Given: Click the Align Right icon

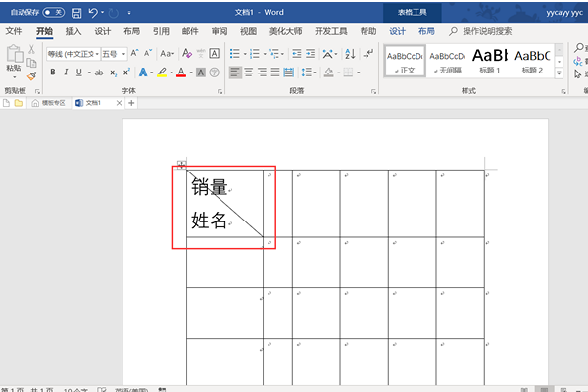Looking at the screenshot, I should (x=262, y=72).
